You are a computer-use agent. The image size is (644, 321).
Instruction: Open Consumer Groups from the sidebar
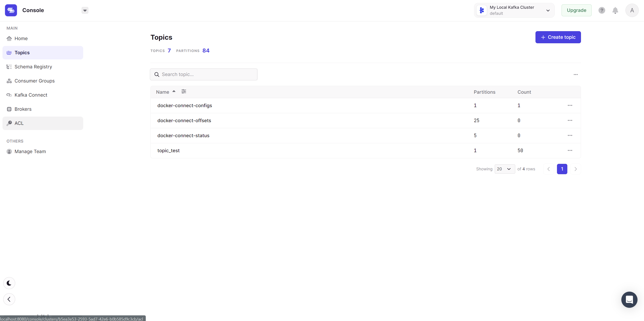pos(35,81)
